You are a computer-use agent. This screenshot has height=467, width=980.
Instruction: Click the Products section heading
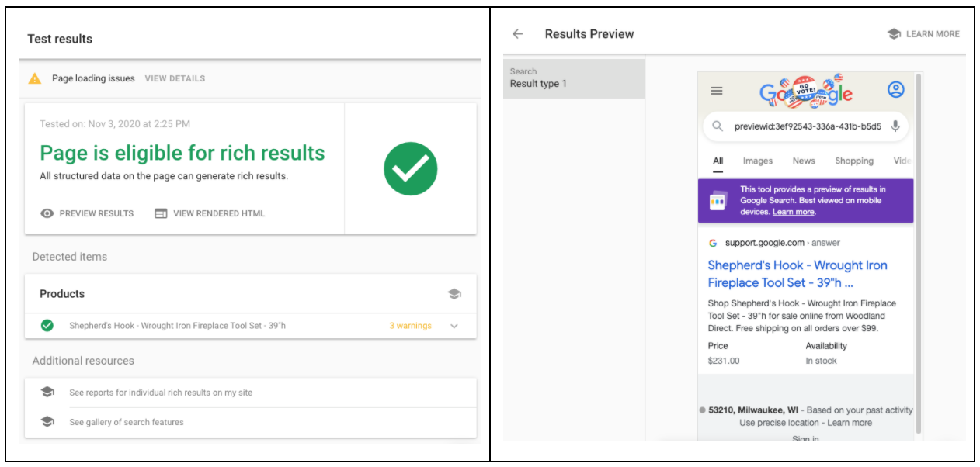click(62, 294)
